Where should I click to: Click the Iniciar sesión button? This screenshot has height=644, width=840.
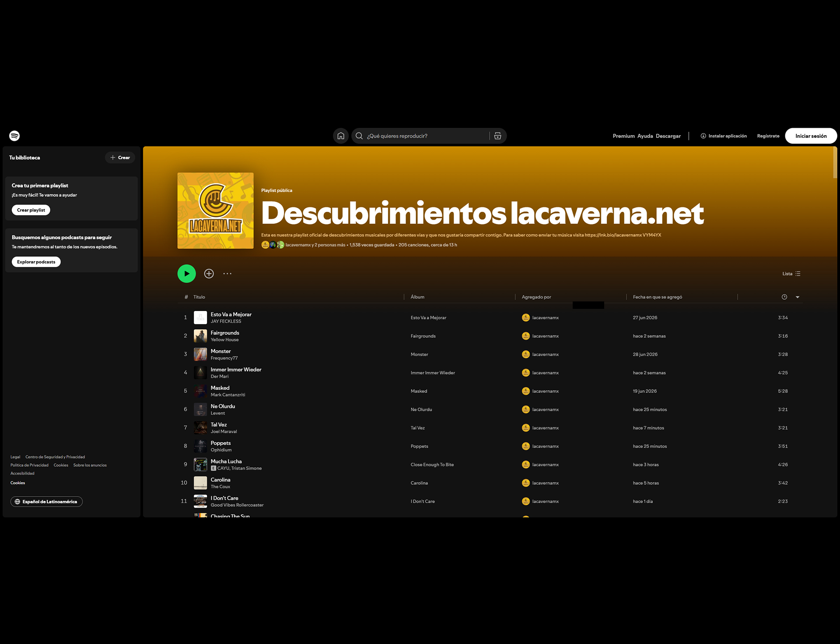click(x=811, y=136)
